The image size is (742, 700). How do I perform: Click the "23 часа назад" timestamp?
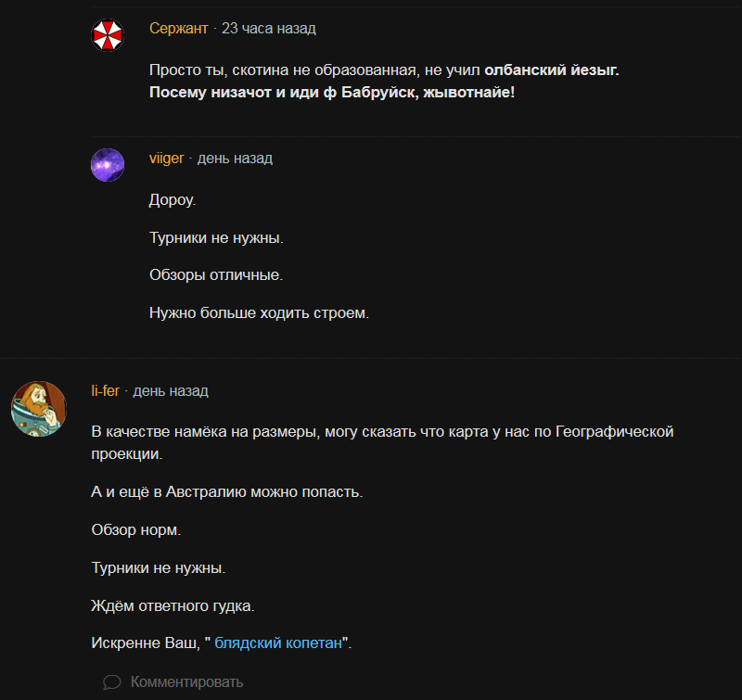coord(269,29)
